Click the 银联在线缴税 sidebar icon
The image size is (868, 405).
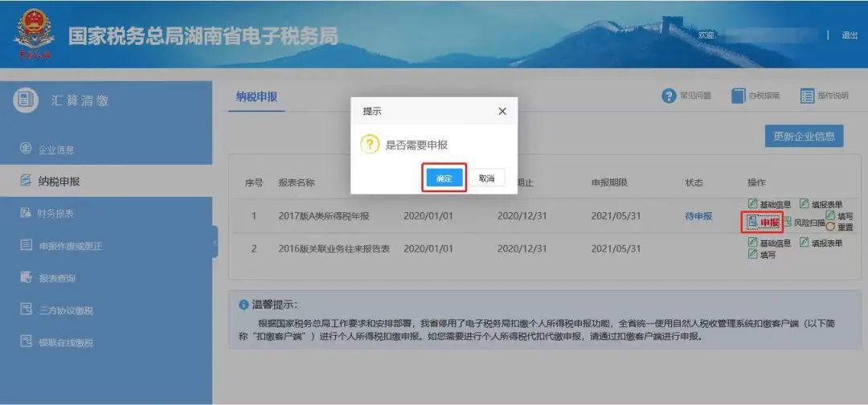26,341
